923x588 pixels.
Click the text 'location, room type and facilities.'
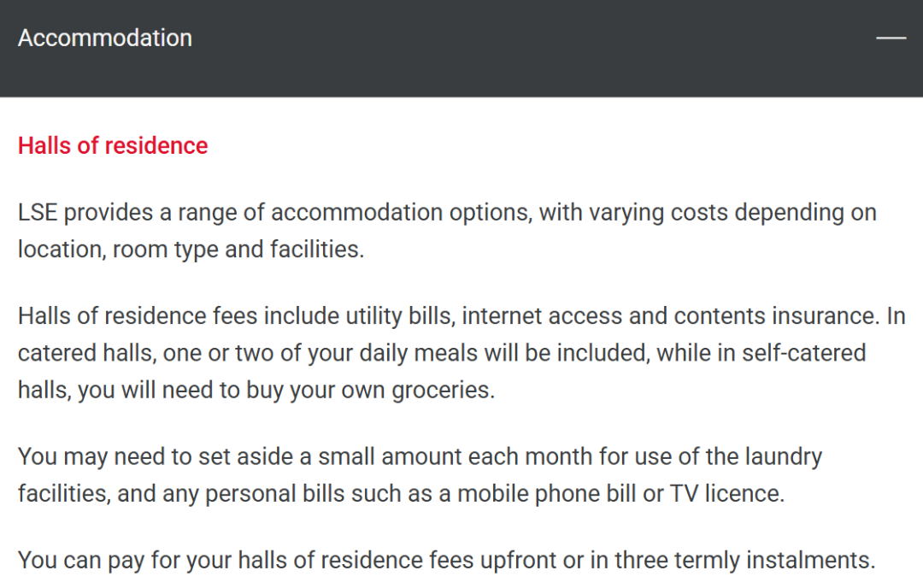(191, 250)
